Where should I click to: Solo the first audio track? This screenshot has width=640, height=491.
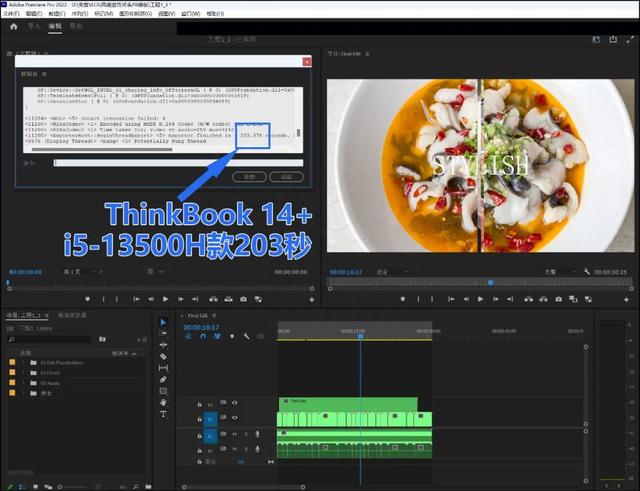click(x=246, y=434)
